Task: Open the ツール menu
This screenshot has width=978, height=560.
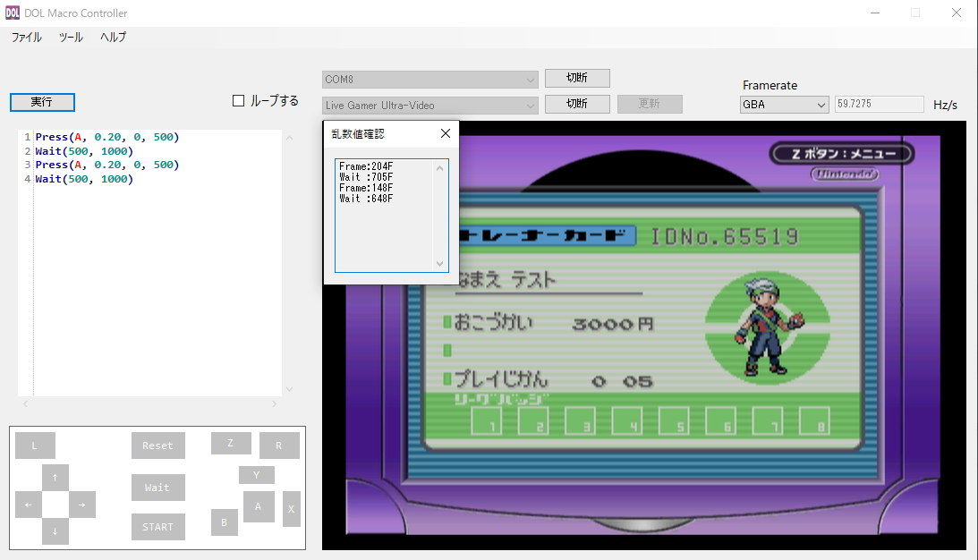Action: point(71,38)
